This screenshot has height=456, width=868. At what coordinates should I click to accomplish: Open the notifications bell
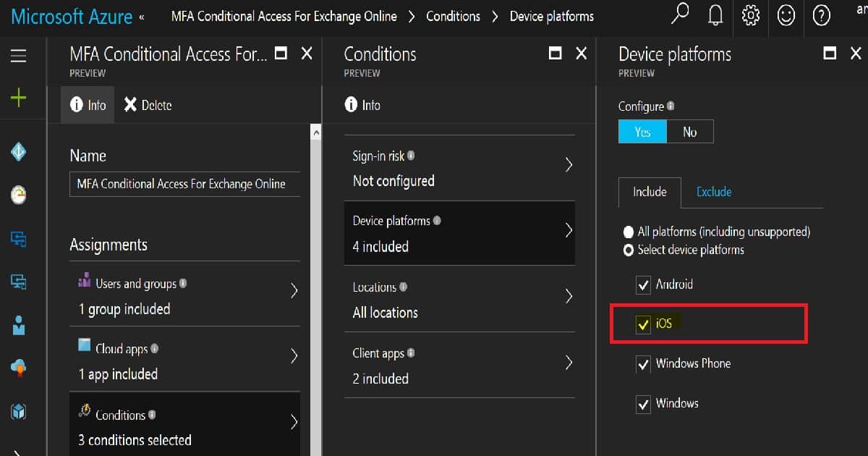(x=715, y=15)
